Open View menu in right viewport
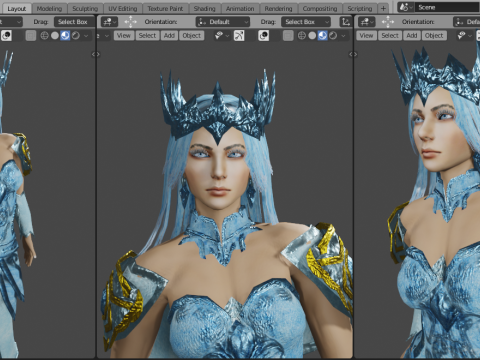480x360 pixels. tap(366, 35)
